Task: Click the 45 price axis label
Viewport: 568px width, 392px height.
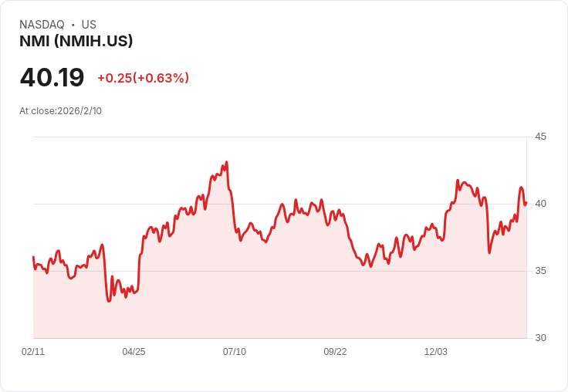Action: pyautogui.click(x=540, y=137)
